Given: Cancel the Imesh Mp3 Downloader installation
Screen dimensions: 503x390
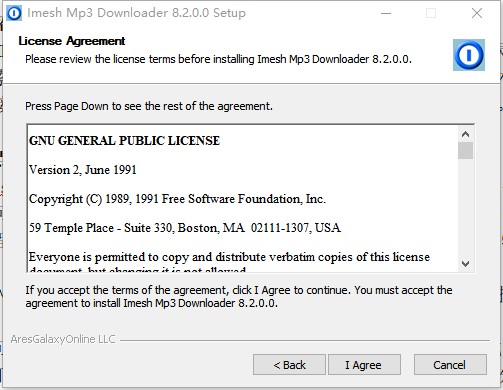Looking at the screenshot, I should click(450, 365).
